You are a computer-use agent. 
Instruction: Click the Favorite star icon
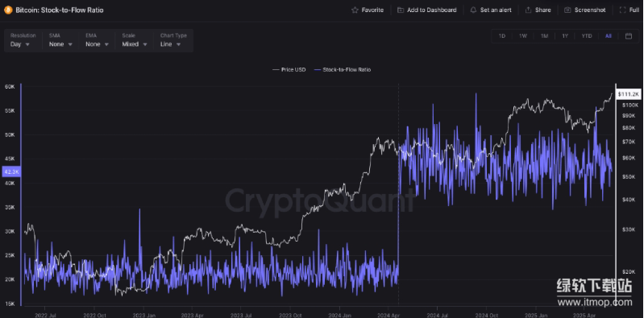355,10
